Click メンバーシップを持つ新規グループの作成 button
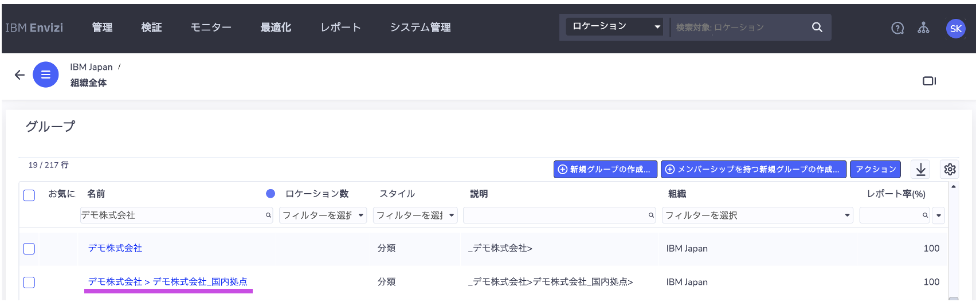 pos(754,169)
